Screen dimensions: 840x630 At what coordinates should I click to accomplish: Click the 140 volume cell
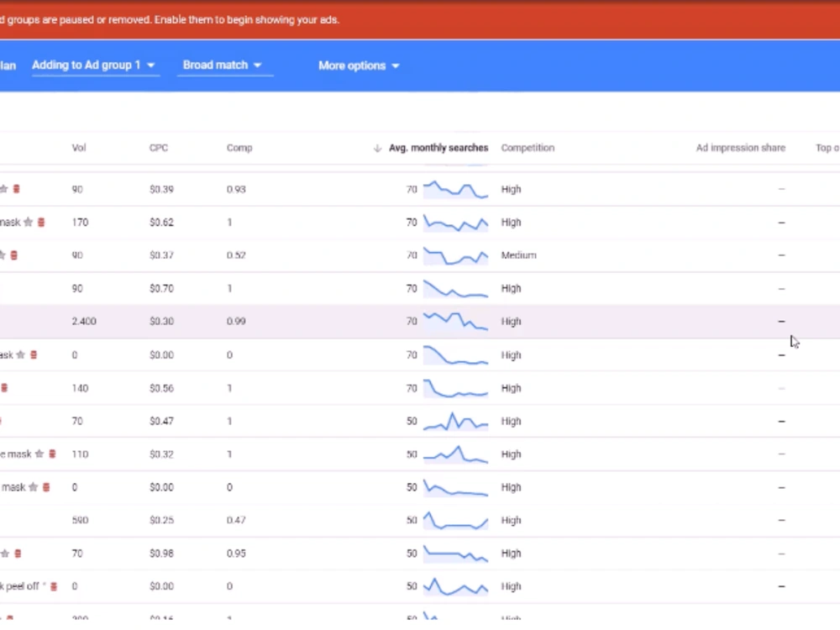coord(80,388)
